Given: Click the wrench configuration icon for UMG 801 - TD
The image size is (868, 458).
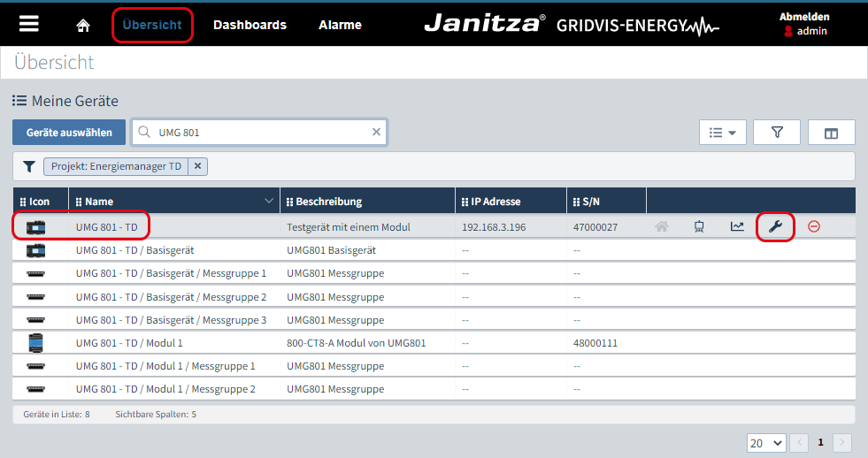Looking at the screenshot, I should [775, 226].
